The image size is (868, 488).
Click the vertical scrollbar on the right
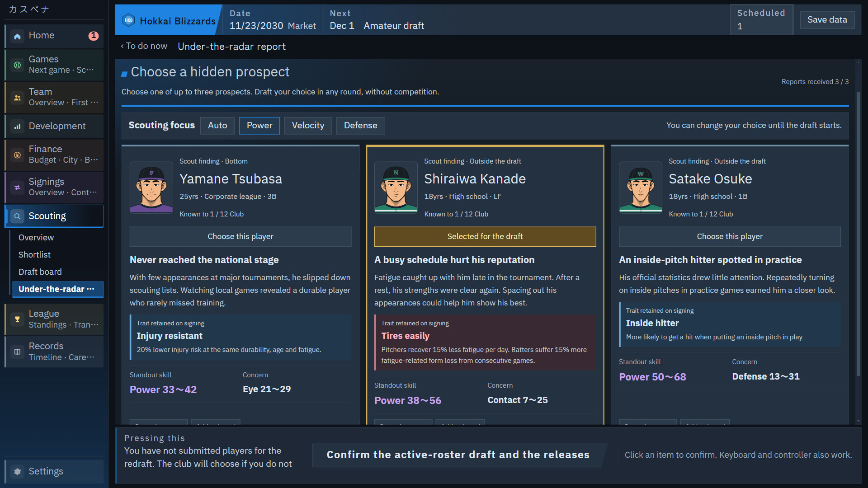tap(859, 234)
